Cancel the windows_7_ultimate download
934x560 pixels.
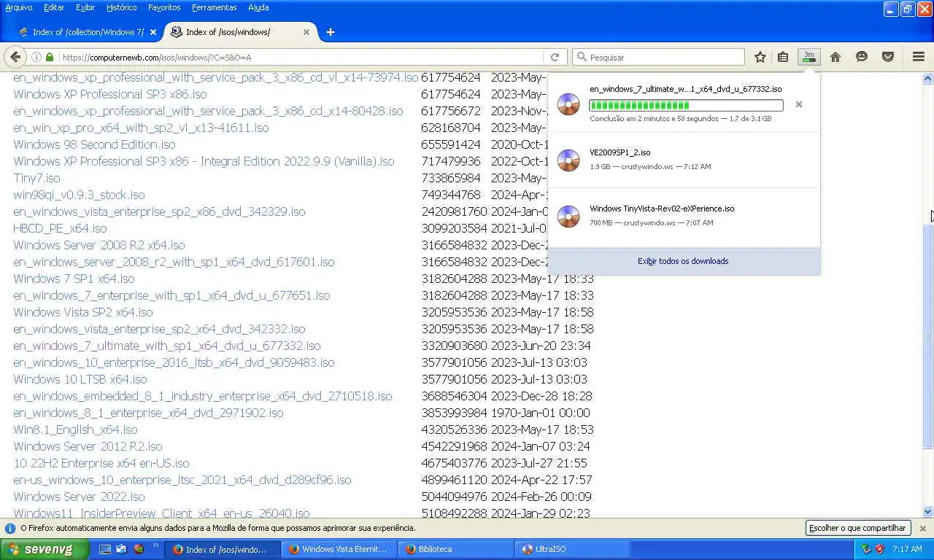(799, 104)
